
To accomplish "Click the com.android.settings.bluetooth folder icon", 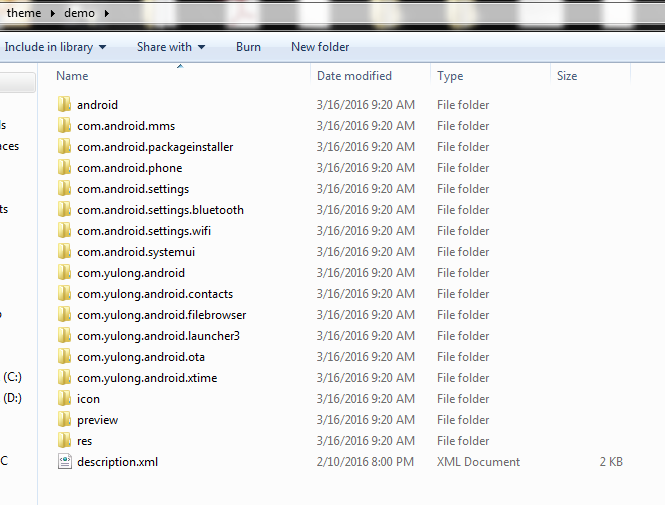I will [64, 209].
